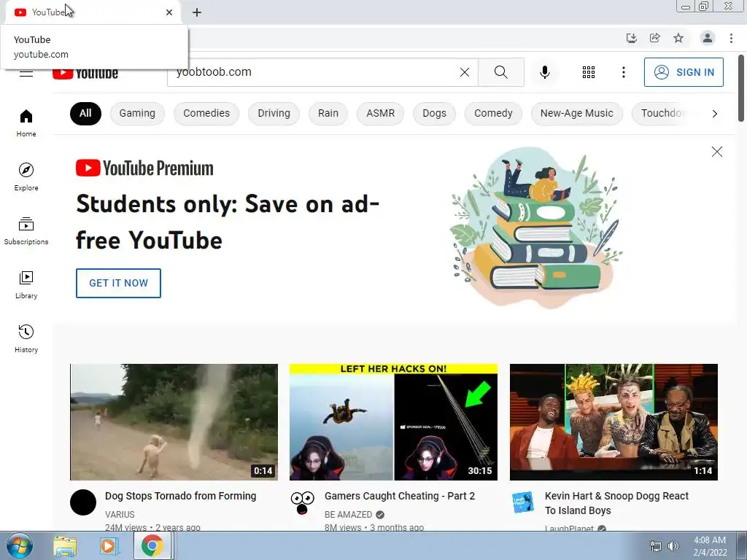Viewport: 747px width, 560px height.
Task: Click the page vertical scrollbar
Action: pyautogui.click(x=741, y=88)
